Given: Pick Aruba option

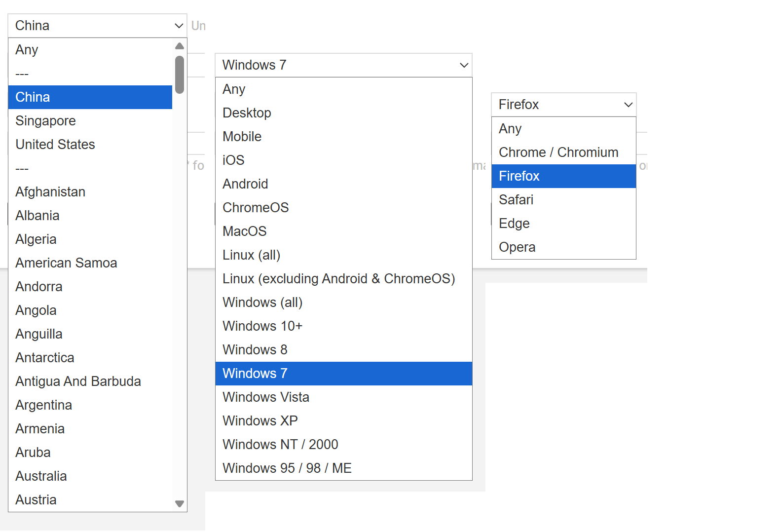Looking at the screenshot, I should coord(90,453).
